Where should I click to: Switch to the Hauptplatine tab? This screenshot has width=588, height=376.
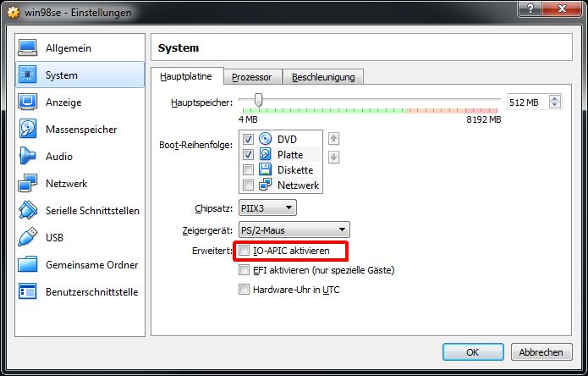coord(186,76)
